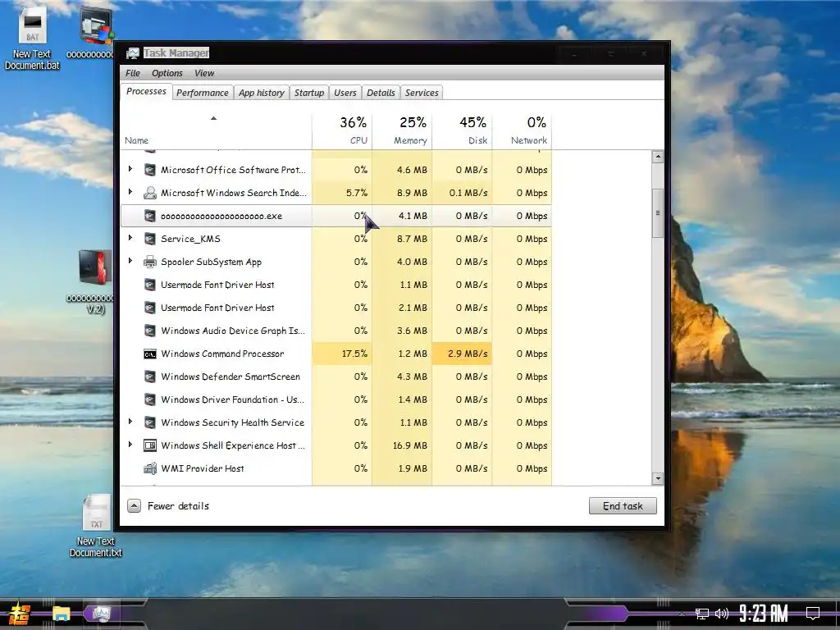Screen dimensions: 840x630
Task: Click the oooooooooooooooooooo.exe process icon
Action: [x=150, y=216]
